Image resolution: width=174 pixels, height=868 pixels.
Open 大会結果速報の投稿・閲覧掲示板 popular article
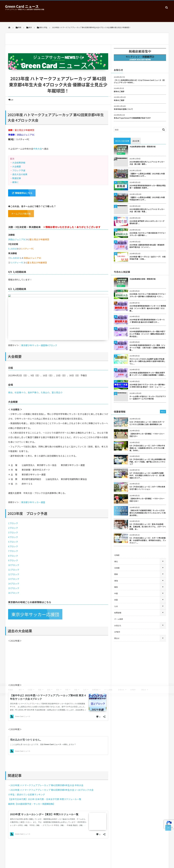143,147
